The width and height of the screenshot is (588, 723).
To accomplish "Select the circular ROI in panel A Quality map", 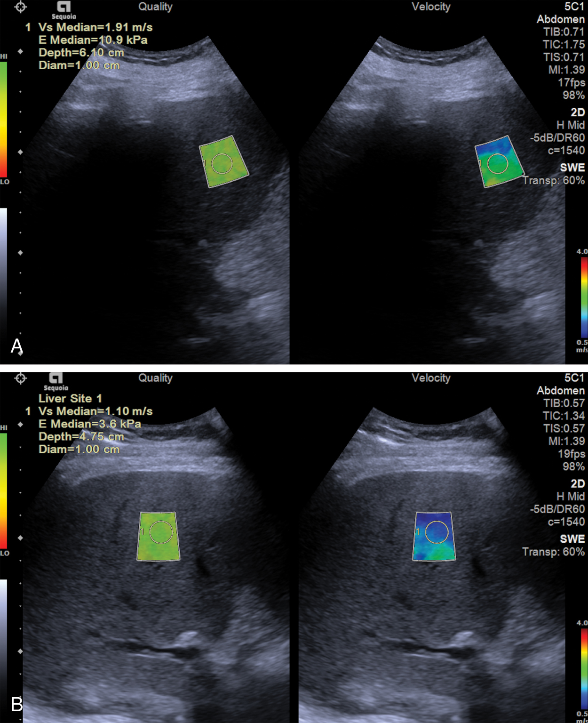I will pyautogui.click(x=222, y=163).
